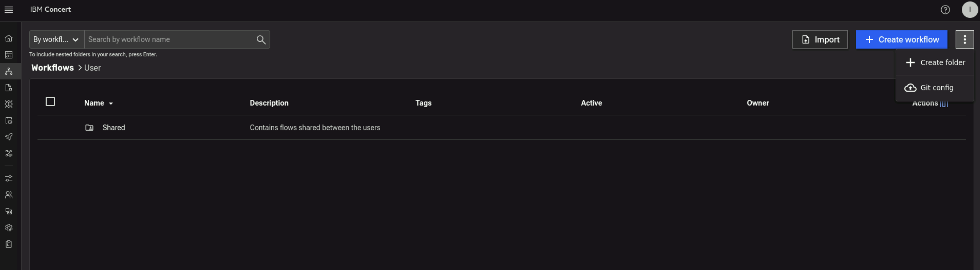Toggle the select-all checkbox in table header
The height and width of the screenshot is (270, 980).
[50, 102]
